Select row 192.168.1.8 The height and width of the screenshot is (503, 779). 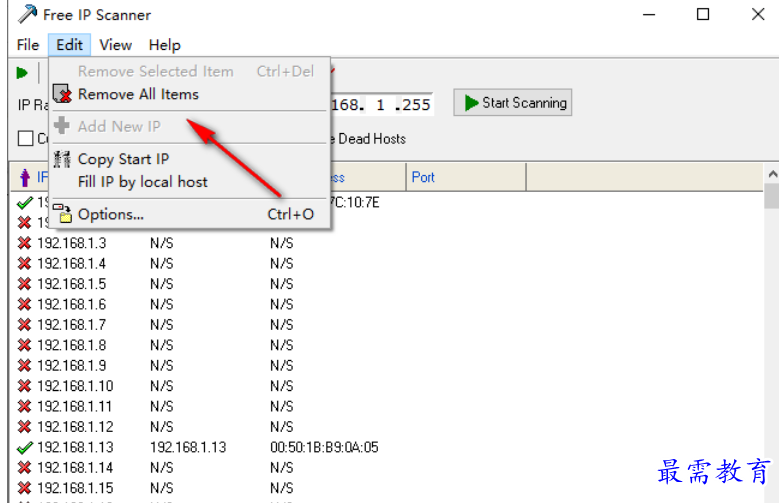coord(387,345)
